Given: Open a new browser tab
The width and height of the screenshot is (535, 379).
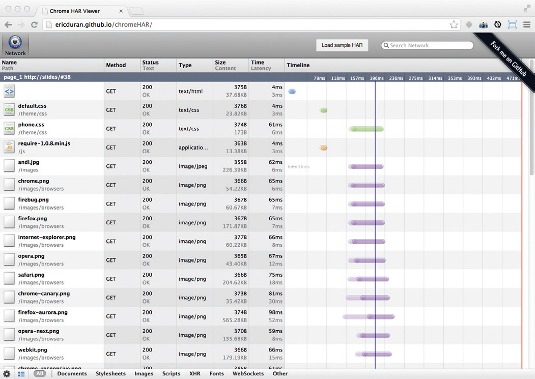Looking at the screenshot, I should click(137, 11).
